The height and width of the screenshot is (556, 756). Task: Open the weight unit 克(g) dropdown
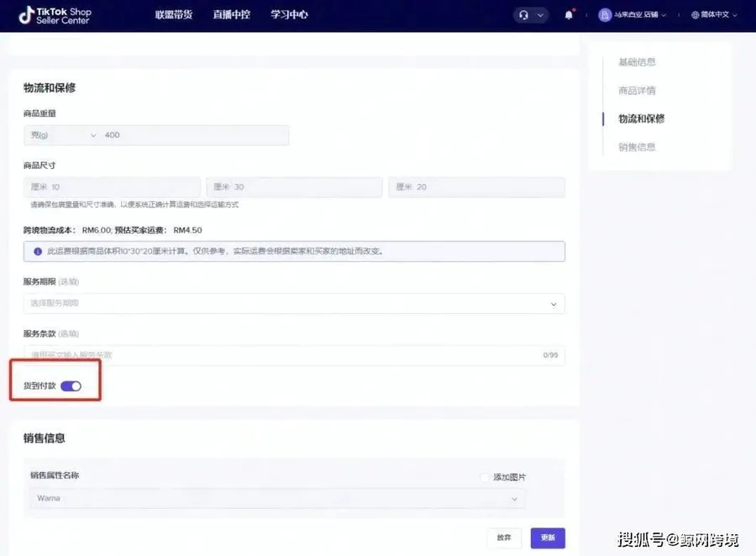point(63,135)
